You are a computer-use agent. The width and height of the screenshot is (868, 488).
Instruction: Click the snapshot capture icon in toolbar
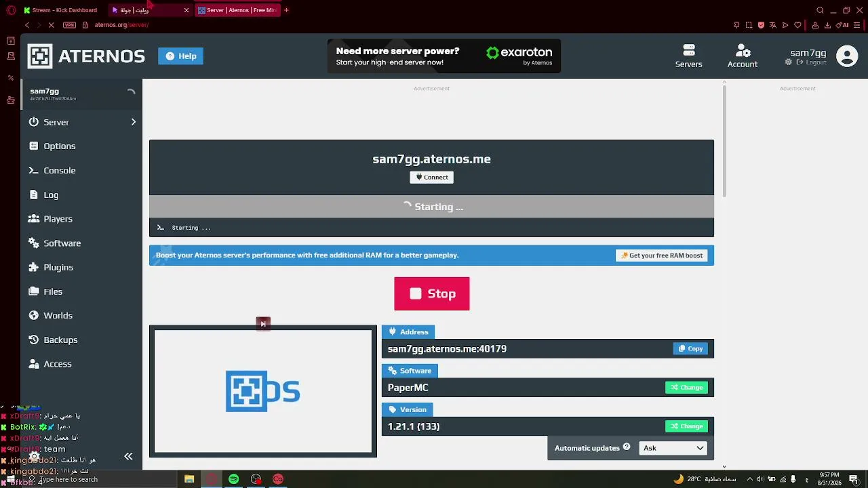click(749, 25)
